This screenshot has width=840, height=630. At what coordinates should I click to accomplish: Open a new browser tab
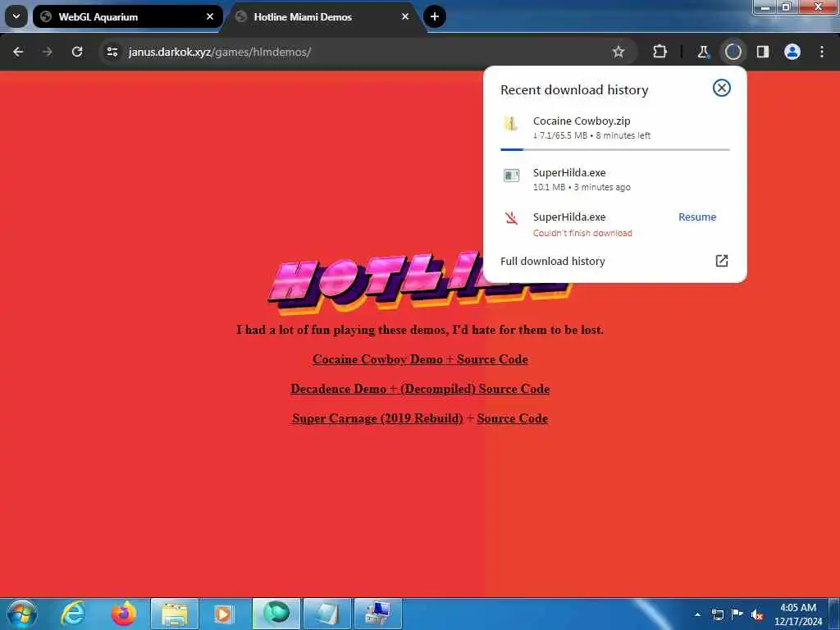tap(435, 16)
